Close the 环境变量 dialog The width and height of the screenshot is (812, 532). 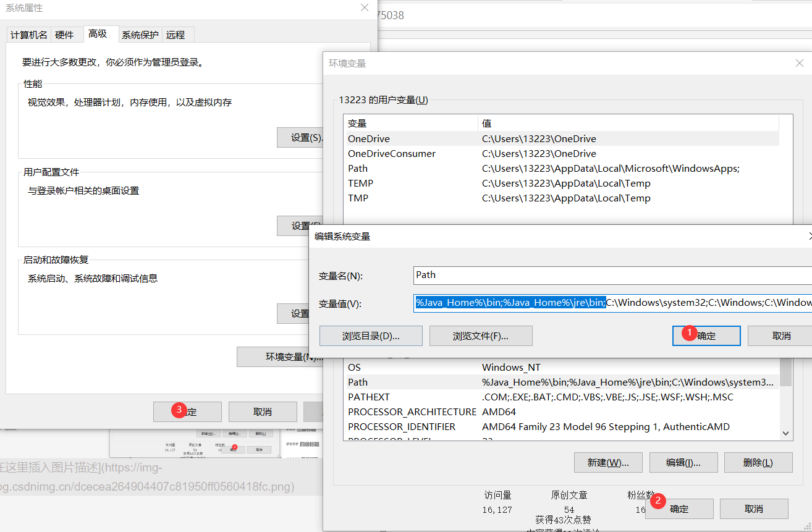(x=800, y=63)
